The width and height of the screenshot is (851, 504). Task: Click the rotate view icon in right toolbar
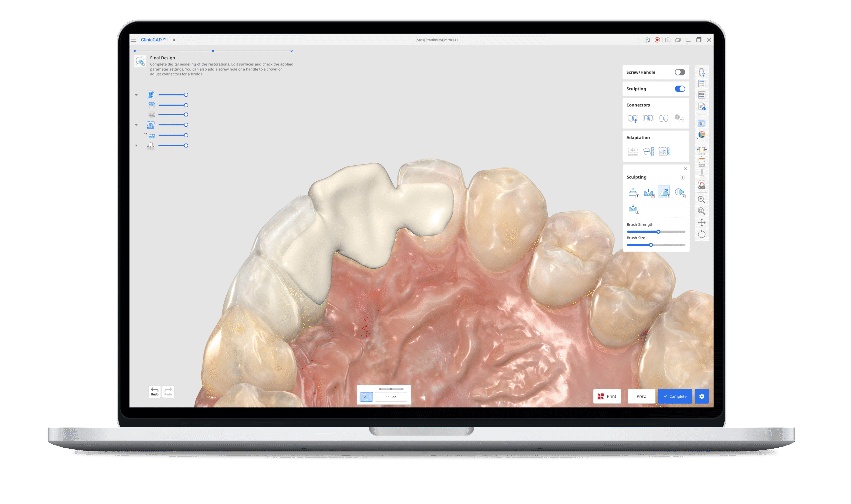701,234
